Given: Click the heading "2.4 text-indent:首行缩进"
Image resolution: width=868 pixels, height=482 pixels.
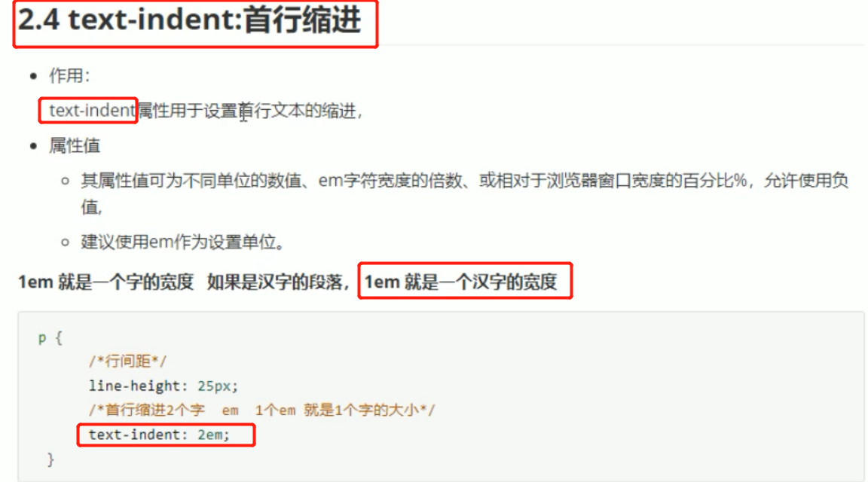Looking at the screenshot, I should (x=189, y=20).
